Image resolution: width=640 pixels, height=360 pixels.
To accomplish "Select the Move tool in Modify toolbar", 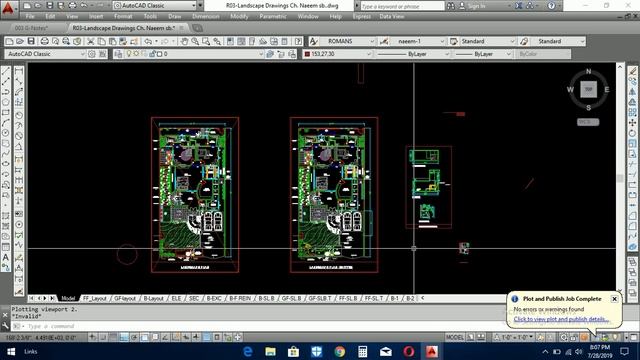I will (x=633, y=123).
